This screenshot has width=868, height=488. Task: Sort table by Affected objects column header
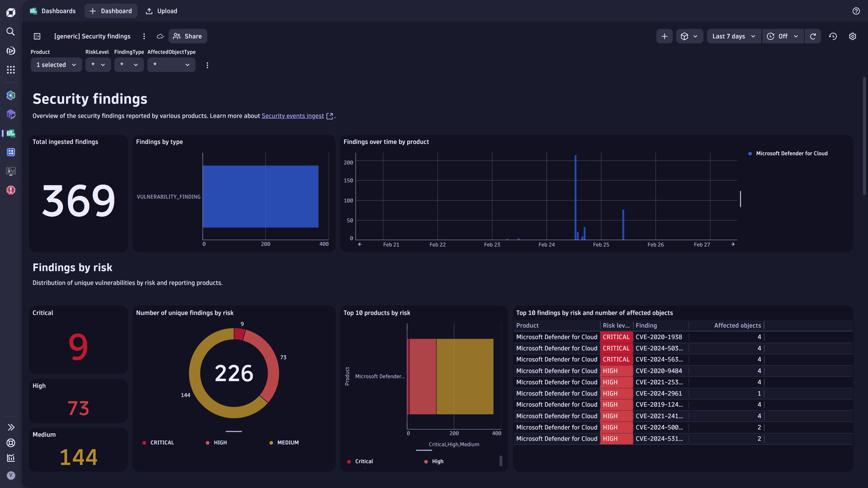[x=737, y=326]
